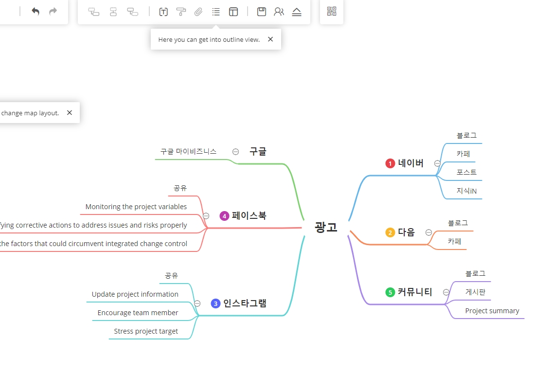The height and width of the screenshot is (392, 553).
Task: Collapse the 구글 branch
Action: tap(235, 152)
